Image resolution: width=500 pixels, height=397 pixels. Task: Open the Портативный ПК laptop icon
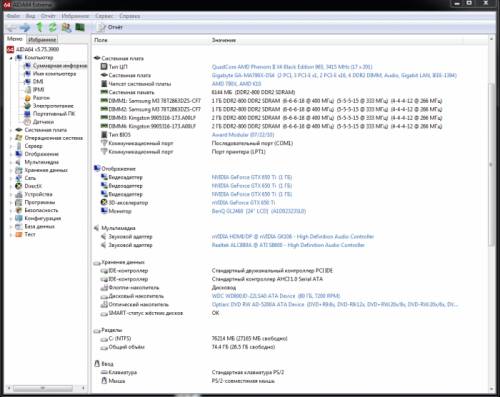click(x=28, y=114)
